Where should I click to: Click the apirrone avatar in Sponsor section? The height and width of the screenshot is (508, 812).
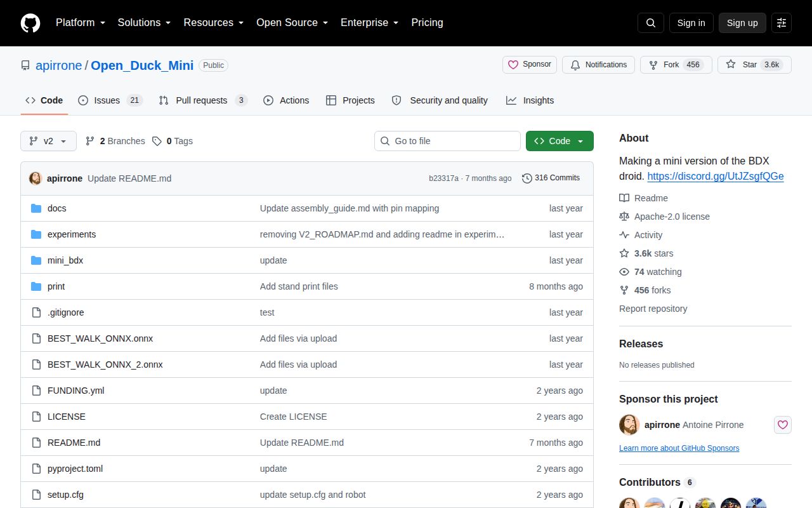(629, 425)
